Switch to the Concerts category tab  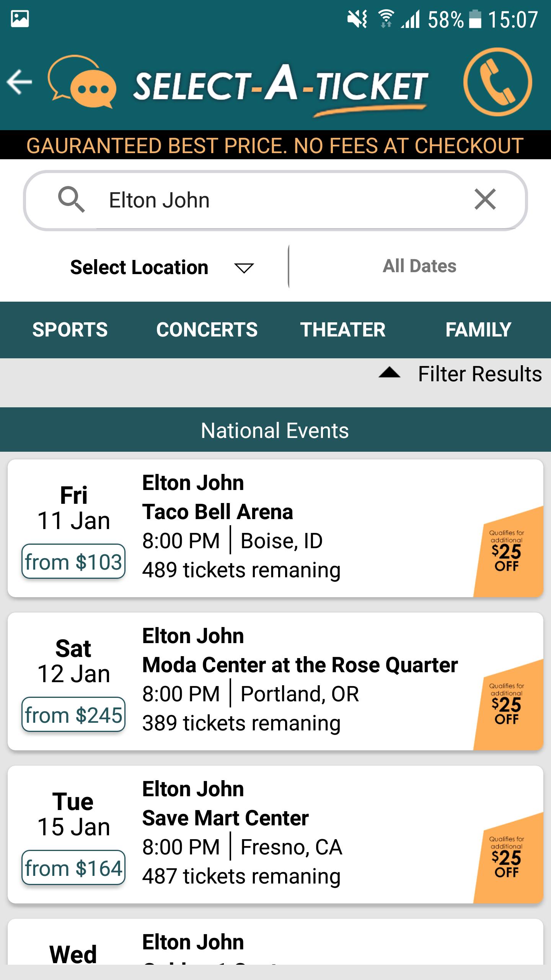click(x=207, y=330)
